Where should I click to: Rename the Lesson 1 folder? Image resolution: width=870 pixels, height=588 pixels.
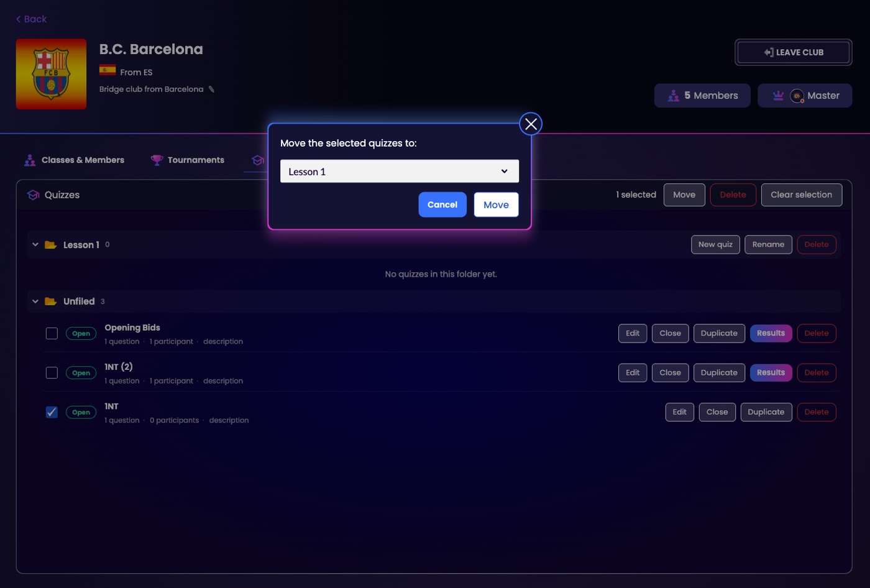click(x=768, y=245)
